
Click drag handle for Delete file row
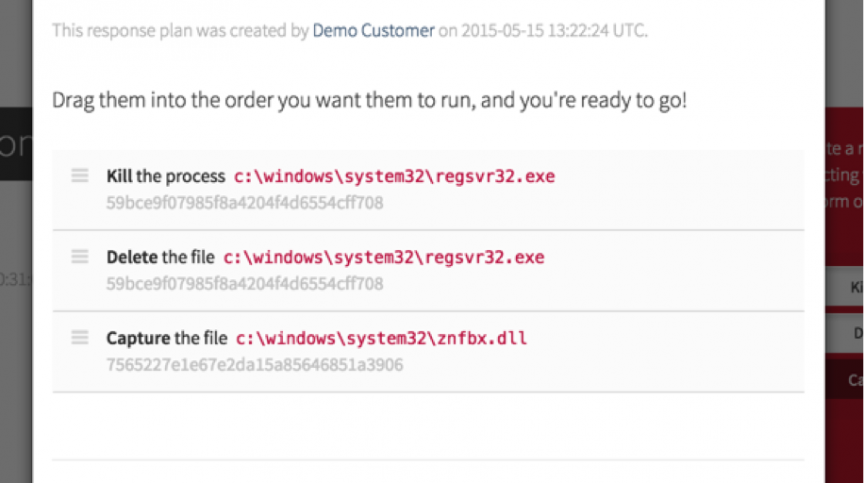[80, 257]
